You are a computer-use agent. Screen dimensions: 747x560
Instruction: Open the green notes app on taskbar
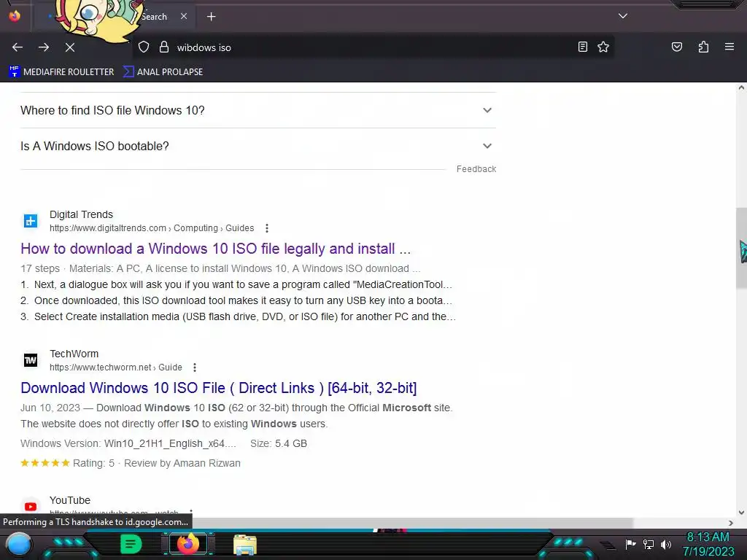click(131, 544)
